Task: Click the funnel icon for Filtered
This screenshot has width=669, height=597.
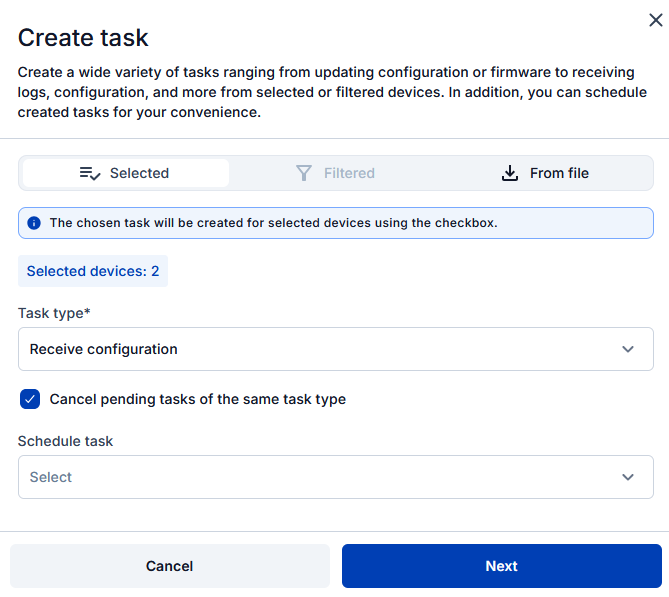Action: point(304,173)
